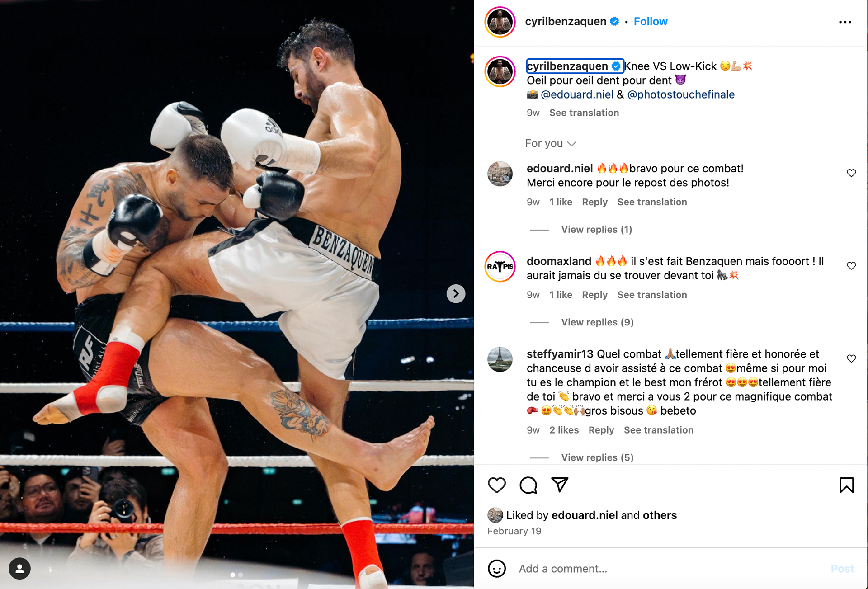Go to the next photo in the carousel
The height and width of the screenshot is (589, 868).
point(456,294)
